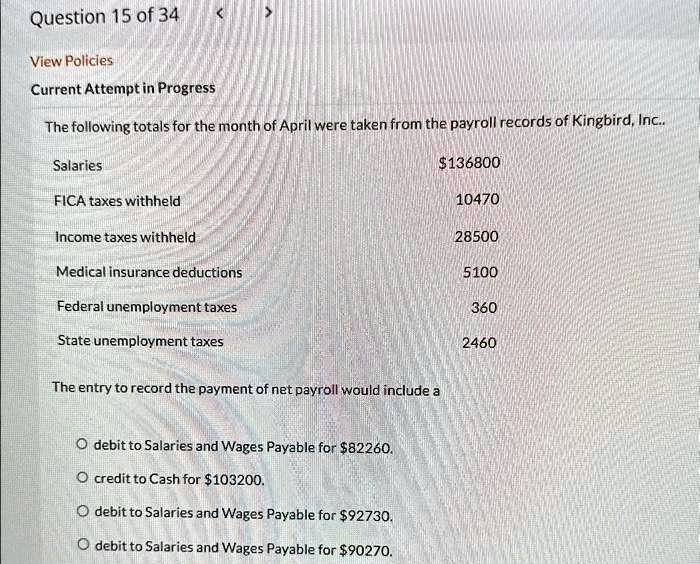This screenshot has height=564, width=700.
Task: Click Current Attempt in Progress label
Action: point(122,88)
